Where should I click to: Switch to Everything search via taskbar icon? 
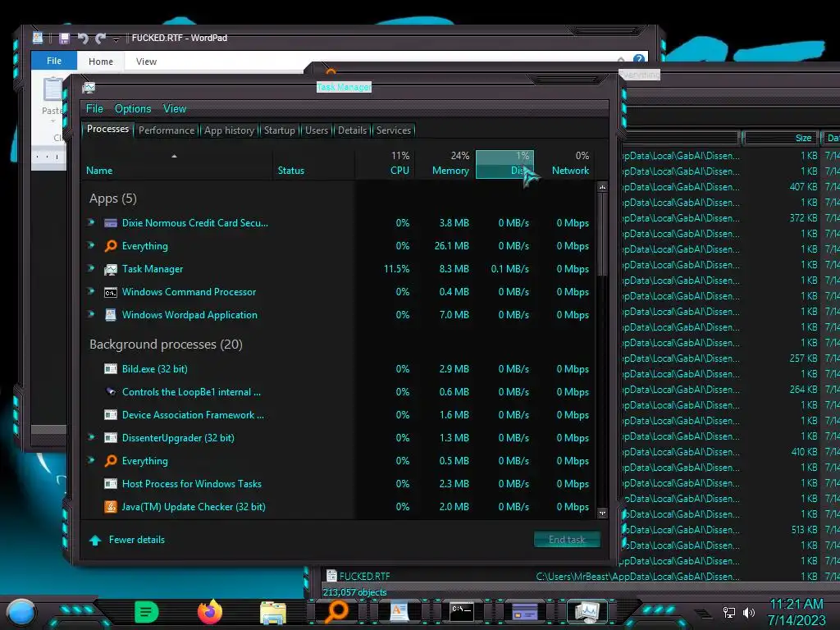pyautogui.click(x=337, y=612)
